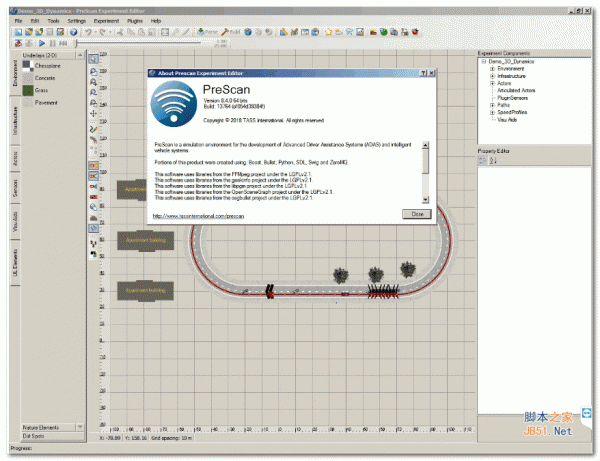Select the pointer tool in vertical toolbar
The image size is (600, 461).
(x=93, y=60)
